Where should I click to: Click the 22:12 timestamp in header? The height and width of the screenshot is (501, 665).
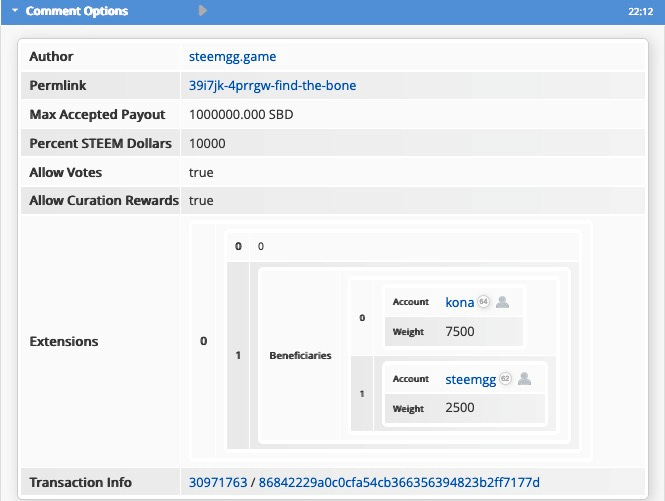tap(640, 11)
